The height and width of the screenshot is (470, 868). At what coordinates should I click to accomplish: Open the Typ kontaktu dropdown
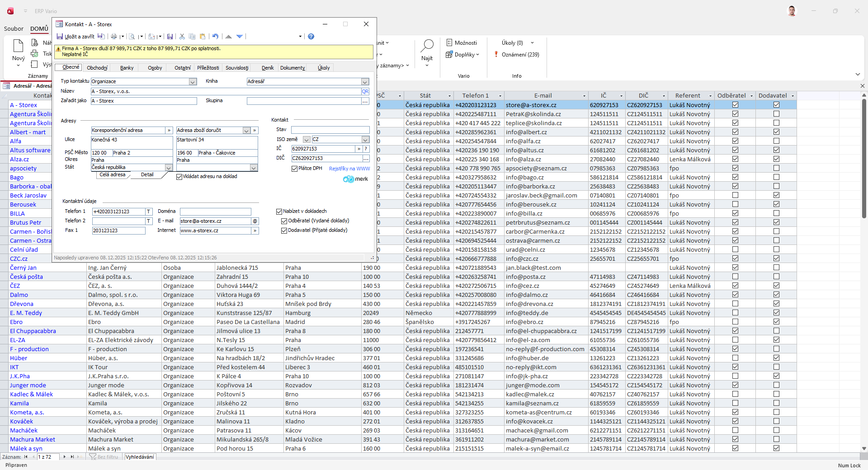[x=193, y=82]
